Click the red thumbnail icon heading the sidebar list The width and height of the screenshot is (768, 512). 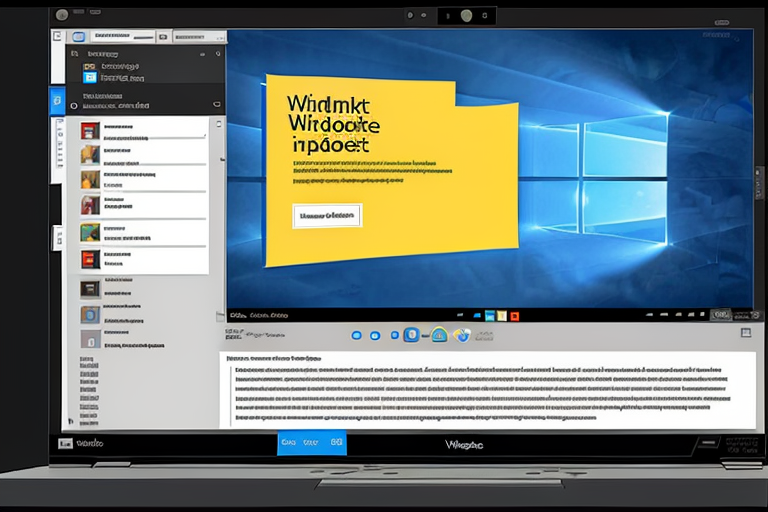click(x=90, y=129)
